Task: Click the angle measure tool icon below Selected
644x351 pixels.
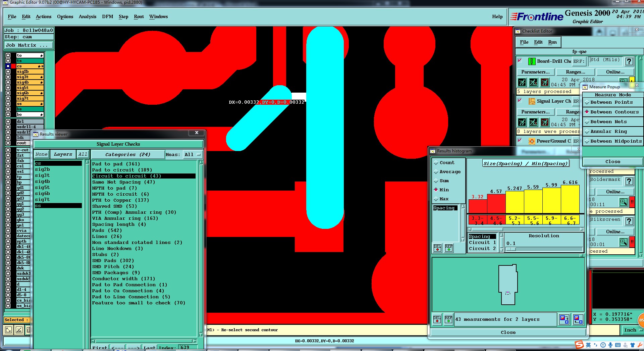Action: 19,330
